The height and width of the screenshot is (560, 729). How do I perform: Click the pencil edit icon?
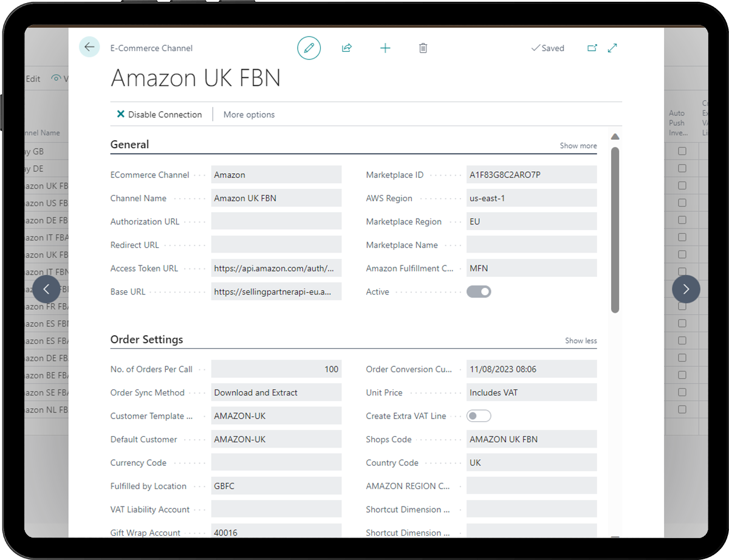(309, 48)
